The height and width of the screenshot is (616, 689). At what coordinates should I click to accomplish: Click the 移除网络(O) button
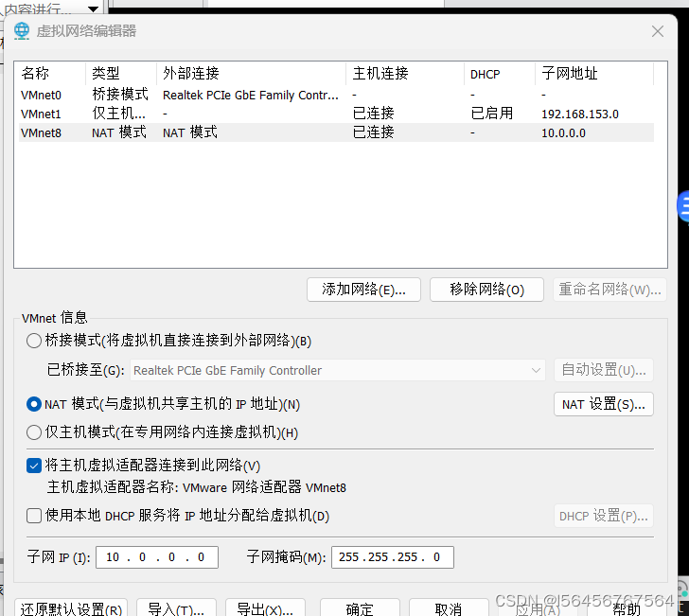click(x=486, y=290)
